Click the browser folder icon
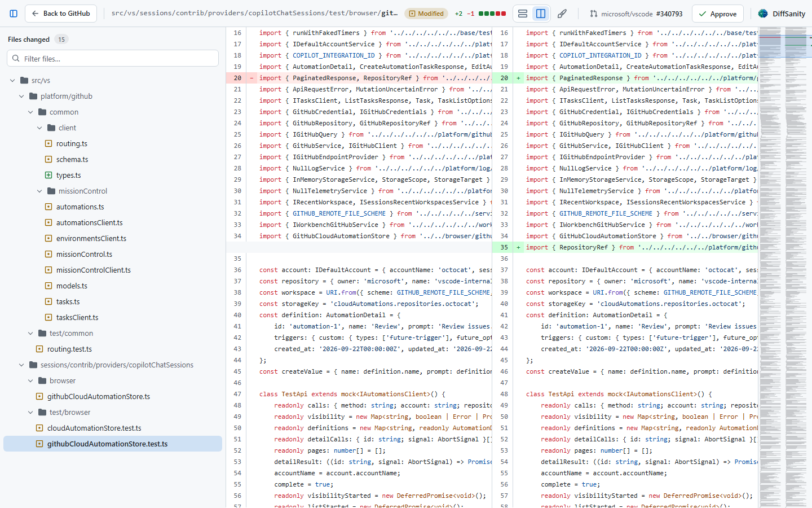Viewport: 812px width, 508px height. pyautogui.click(x=42, y=380)
